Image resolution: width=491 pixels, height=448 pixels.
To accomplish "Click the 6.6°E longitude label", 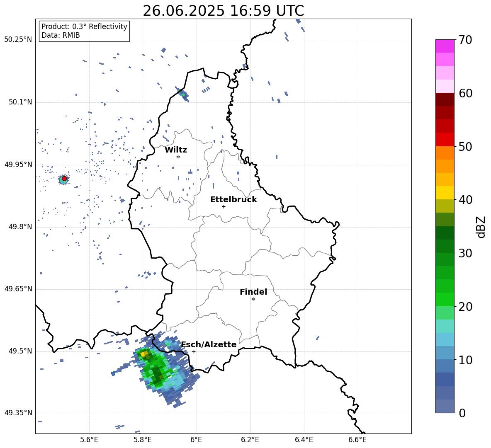I will pyautogui.click(x=357, y=440).
